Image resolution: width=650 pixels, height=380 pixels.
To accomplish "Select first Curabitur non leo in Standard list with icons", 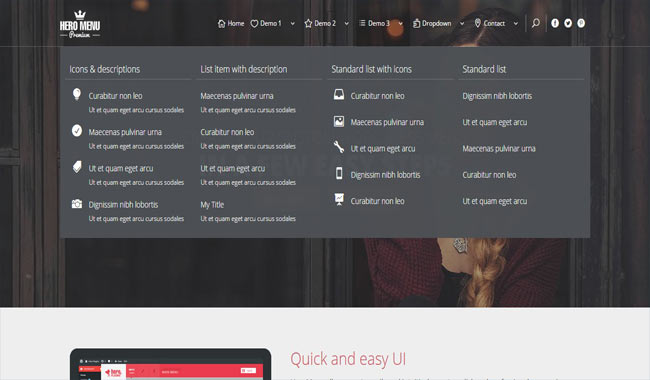I will (377, 96).
